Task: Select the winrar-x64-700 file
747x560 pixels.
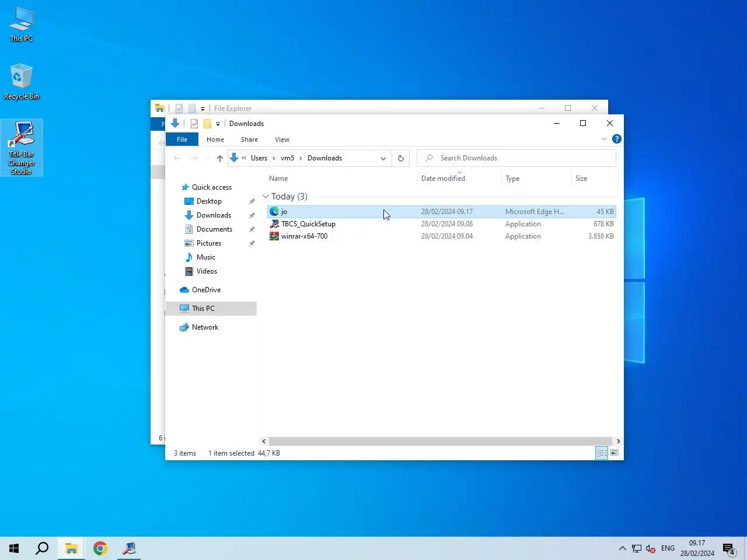Action: pyautogui.click(x=441, y=236)
